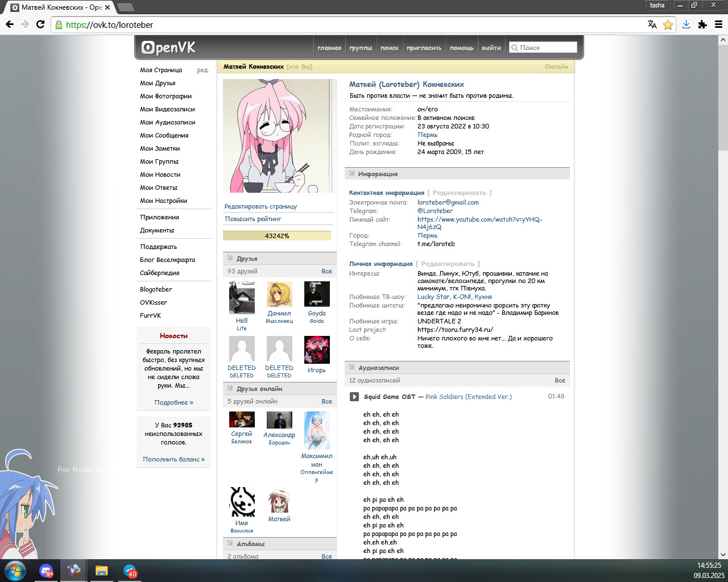
Task: Open friend Goyda's avatar thumbnail
Action: 317,294
